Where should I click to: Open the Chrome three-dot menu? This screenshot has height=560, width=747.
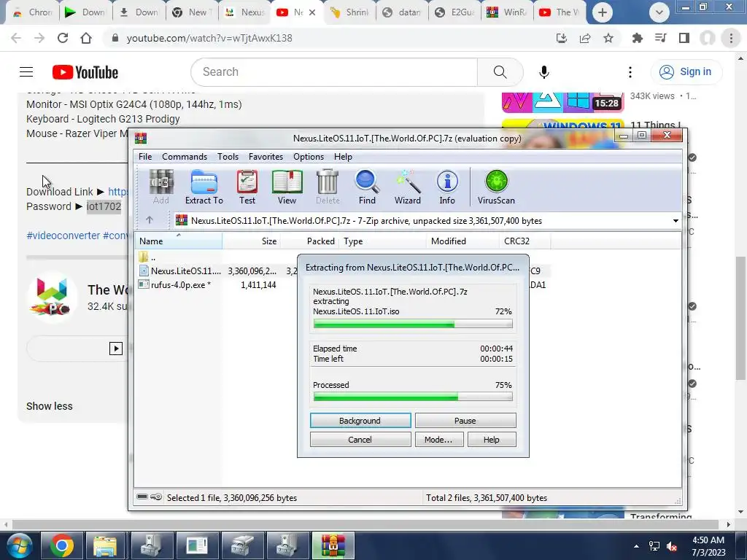[x=731, y=38]
